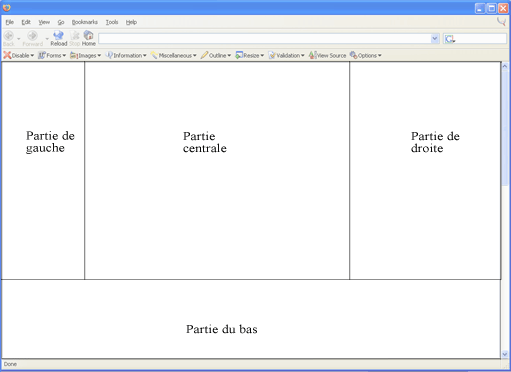Maximize the browser window

(x=492, y=8)
